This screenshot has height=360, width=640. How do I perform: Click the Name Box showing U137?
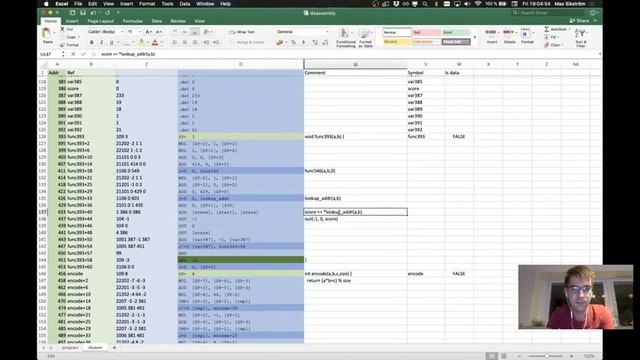tap(50, 54)
